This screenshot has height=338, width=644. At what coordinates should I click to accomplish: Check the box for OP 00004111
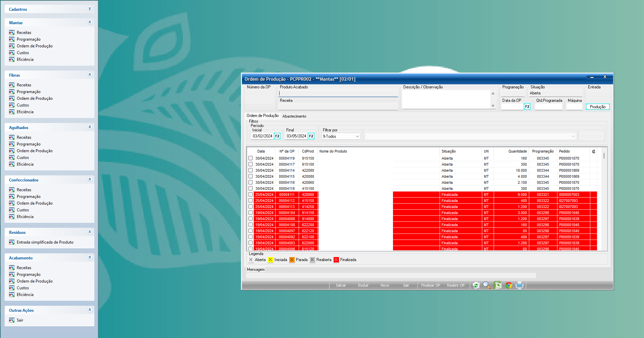click(x=250, y=195)
